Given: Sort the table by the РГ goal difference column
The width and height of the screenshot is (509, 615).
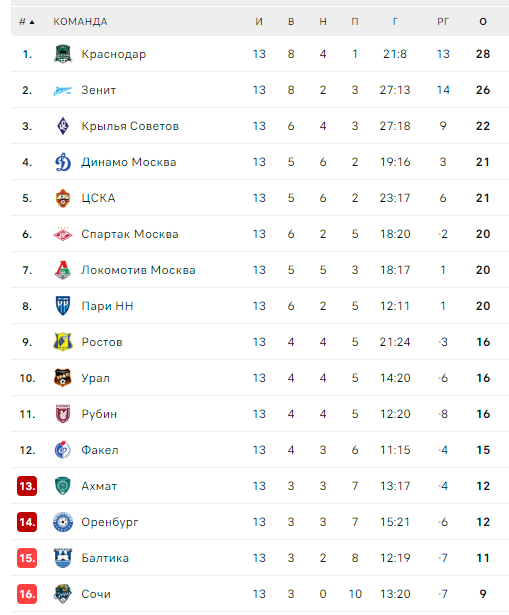Looking at the screenshot, I should 443,22.
